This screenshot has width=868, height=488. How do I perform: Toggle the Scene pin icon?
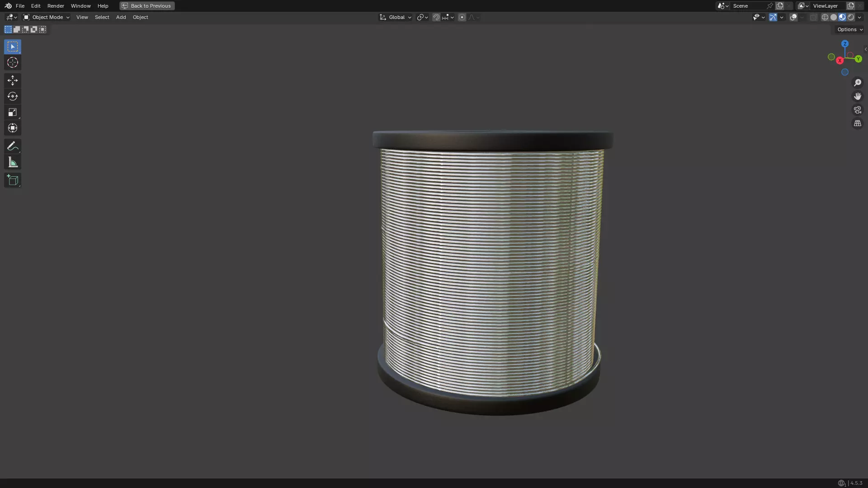pos(770,6)
